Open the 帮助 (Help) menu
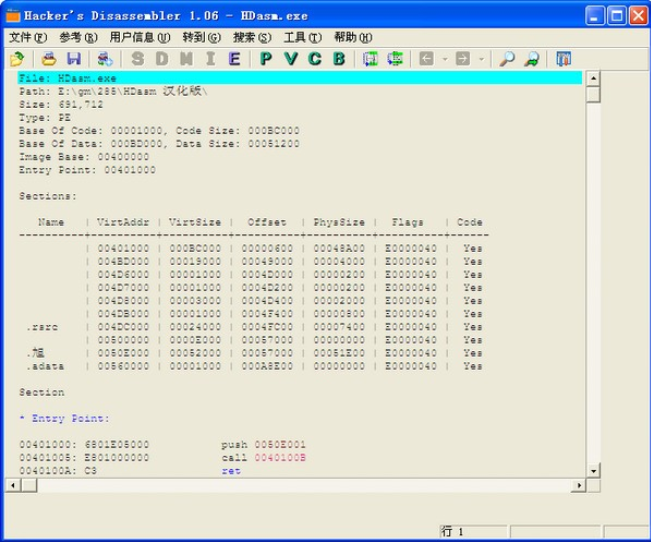The image size is (651, 542). point(352,37)
